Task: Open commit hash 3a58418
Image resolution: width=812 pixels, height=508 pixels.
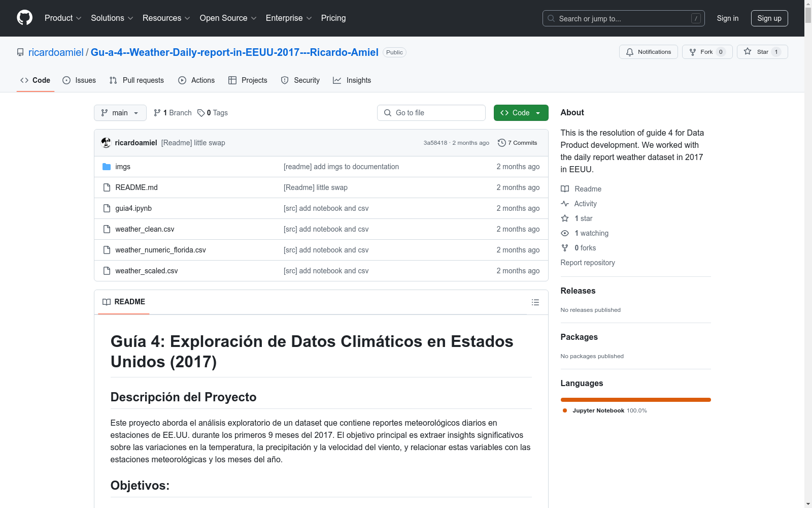Action: coord(435,143)
